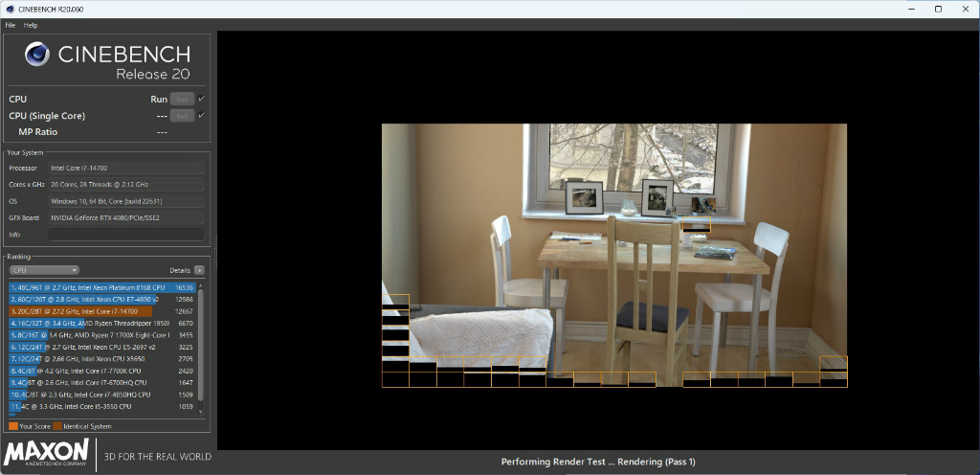Click the ranking list vertical scrollbar

(201, 346)
